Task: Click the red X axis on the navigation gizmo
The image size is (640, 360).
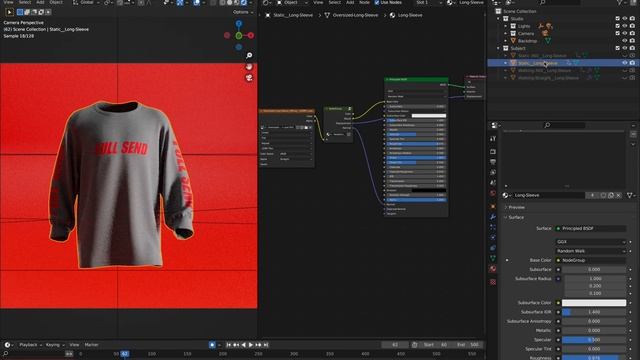Action: (x=251, y=36)
